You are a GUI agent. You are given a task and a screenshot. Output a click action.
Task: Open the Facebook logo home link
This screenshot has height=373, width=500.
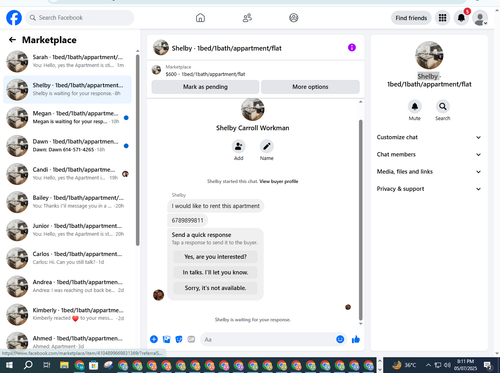pos(14,18)
